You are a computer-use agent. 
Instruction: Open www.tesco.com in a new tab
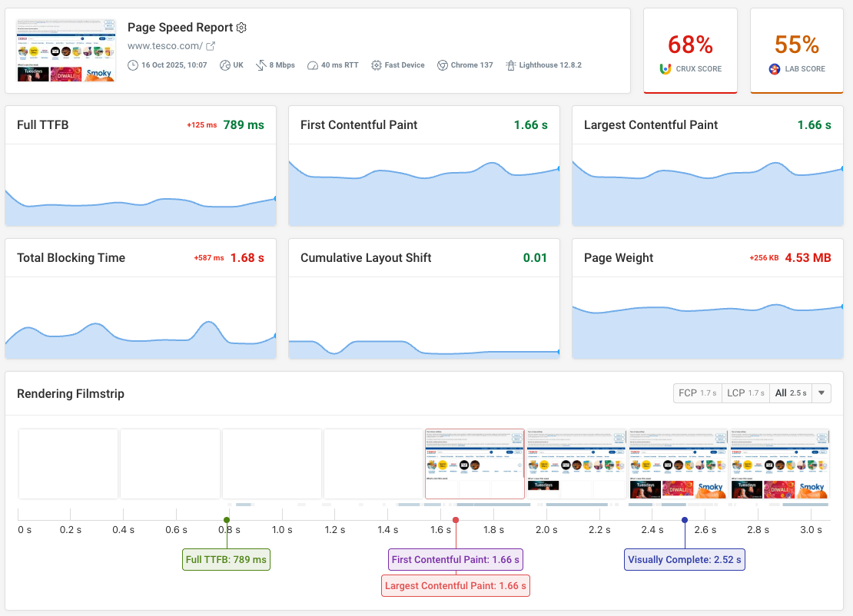tap(166, 45)
